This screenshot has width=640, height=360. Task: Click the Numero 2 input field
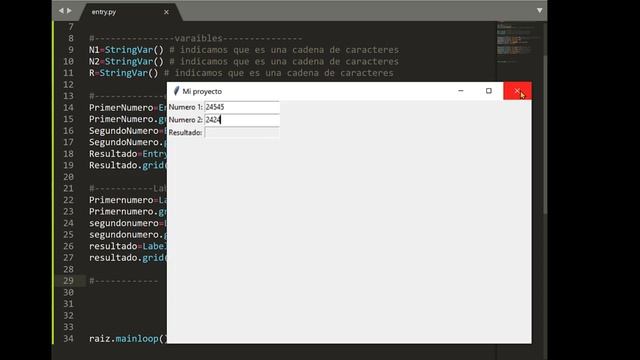[x=242, y=120]
